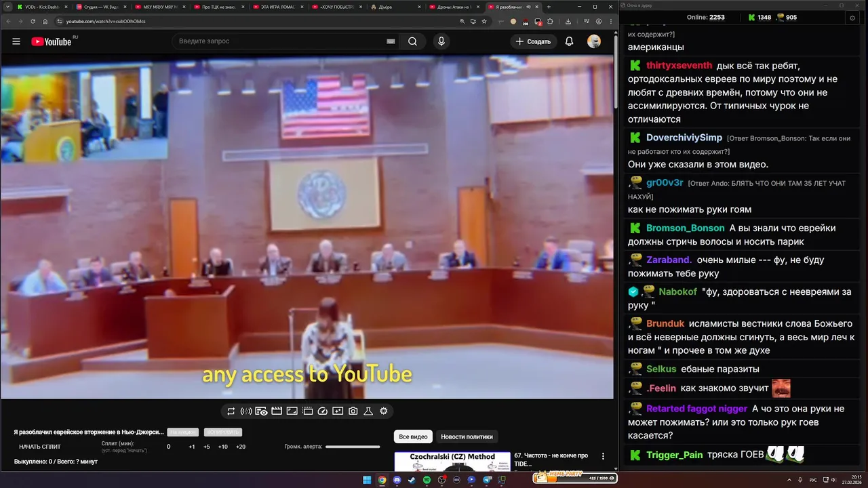Add +1 minute to split

[x=192, y=447]
